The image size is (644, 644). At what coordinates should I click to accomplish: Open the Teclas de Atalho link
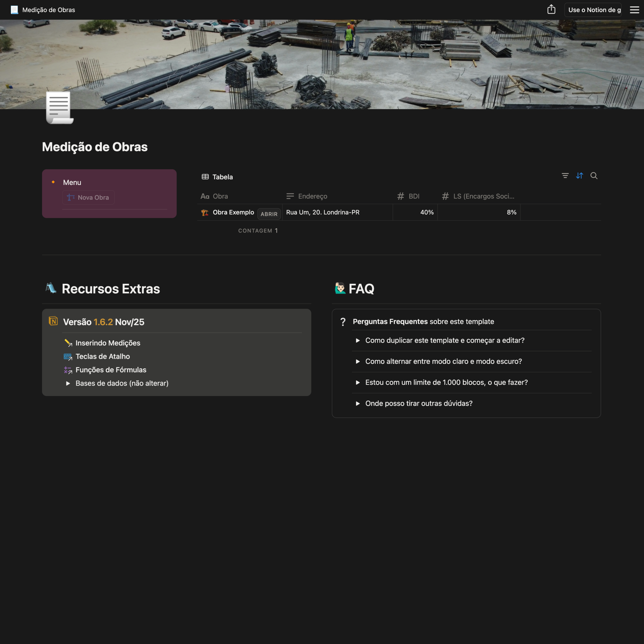(x=103, y=356)
